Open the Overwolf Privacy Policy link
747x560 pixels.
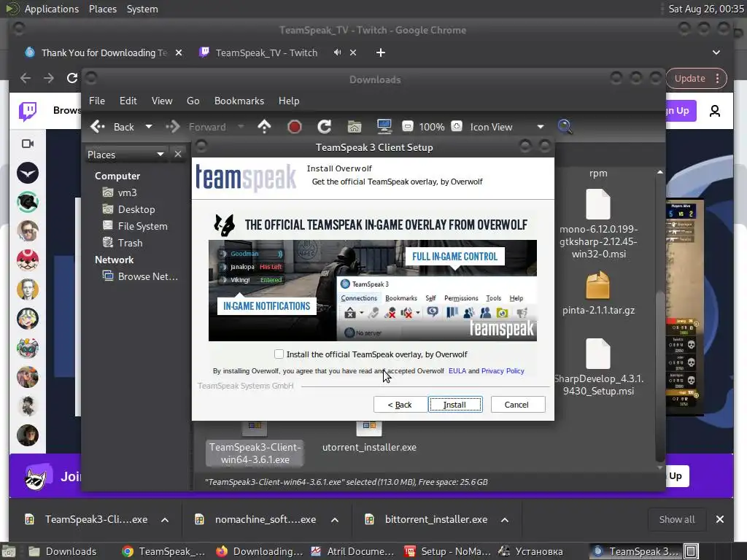coord(503,371)
